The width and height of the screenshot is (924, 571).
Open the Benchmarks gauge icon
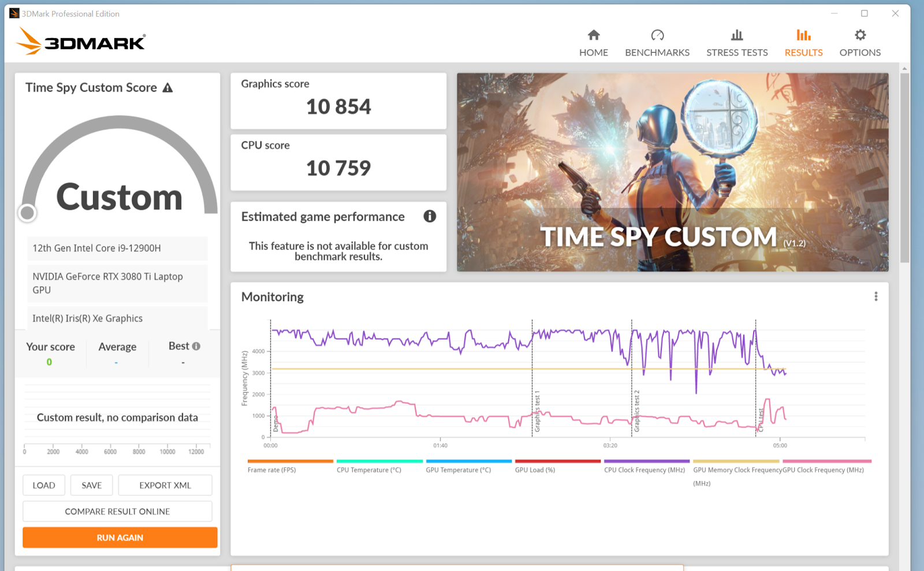[x=657, y=35]
